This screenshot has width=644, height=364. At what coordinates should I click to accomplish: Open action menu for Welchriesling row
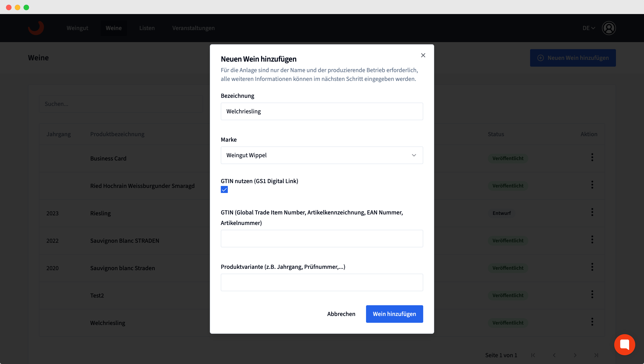pyautogui.click(x=592, y=322)
